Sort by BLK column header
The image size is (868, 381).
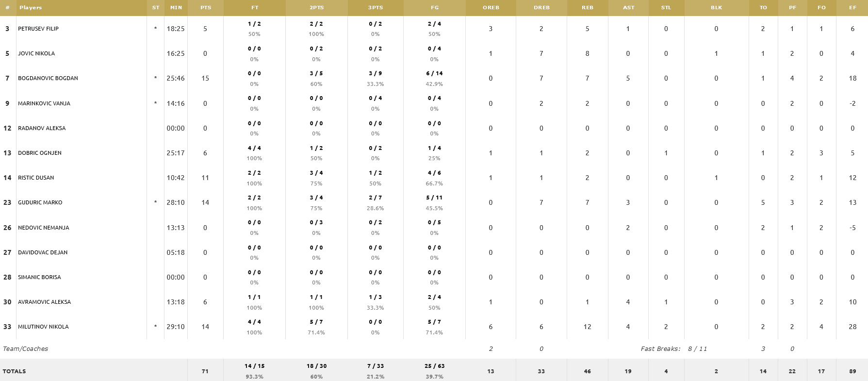click(x=716, y=8)
